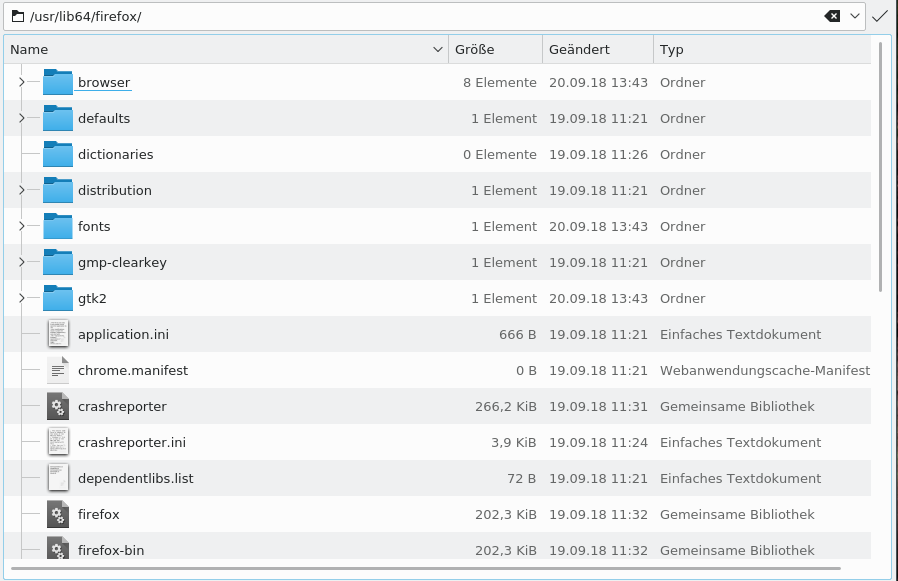Click the crashreporter gears icon
Screen dimensions: 898x581
58,406
